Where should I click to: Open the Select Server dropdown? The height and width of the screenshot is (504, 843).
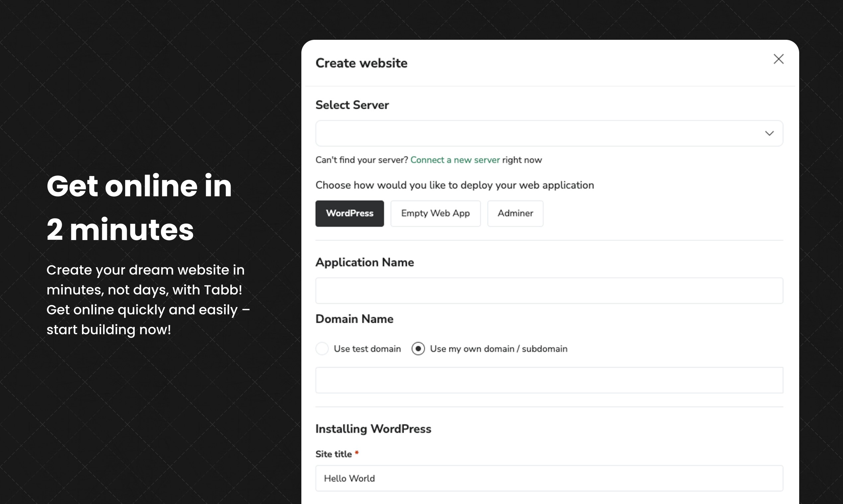[x=549, y=133]
